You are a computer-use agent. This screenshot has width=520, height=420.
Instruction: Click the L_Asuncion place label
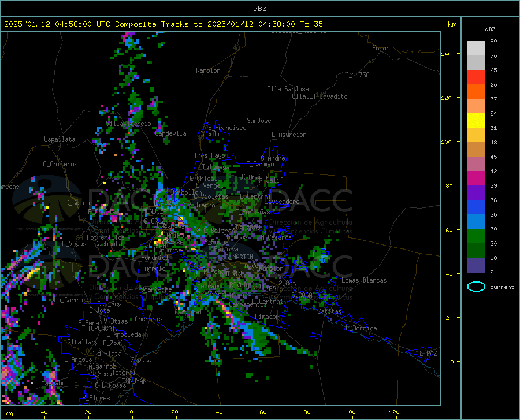click(289, 135)
